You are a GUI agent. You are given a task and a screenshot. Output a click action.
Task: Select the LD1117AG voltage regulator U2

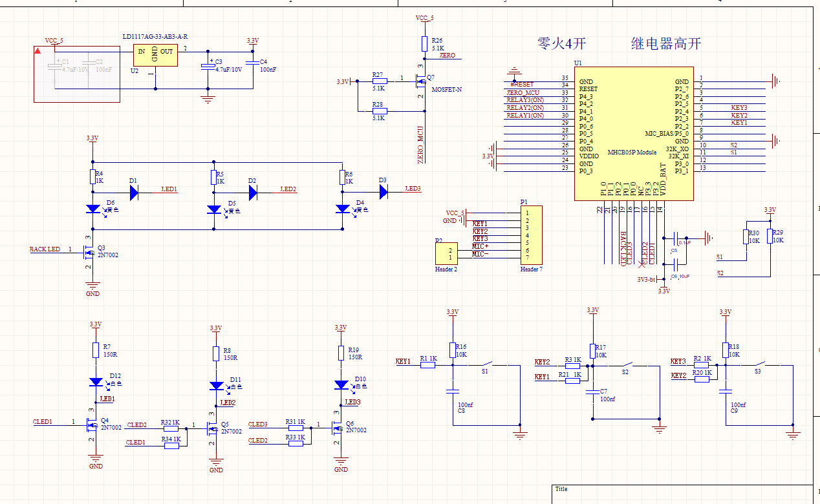pyautogui.click(x=155, y=55)
